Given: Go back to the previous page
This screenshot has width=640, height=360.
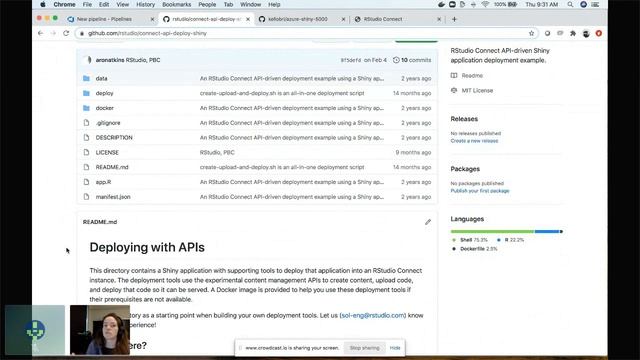Looking at the screenshot, I should tap(40, 33).
